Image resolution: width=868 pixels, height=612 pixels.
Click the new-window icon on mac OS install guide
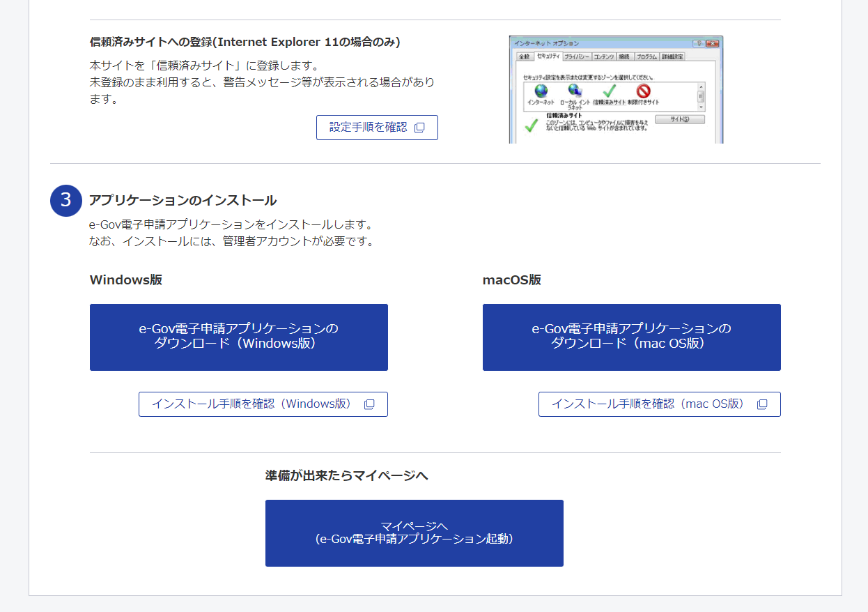(762, 404)
